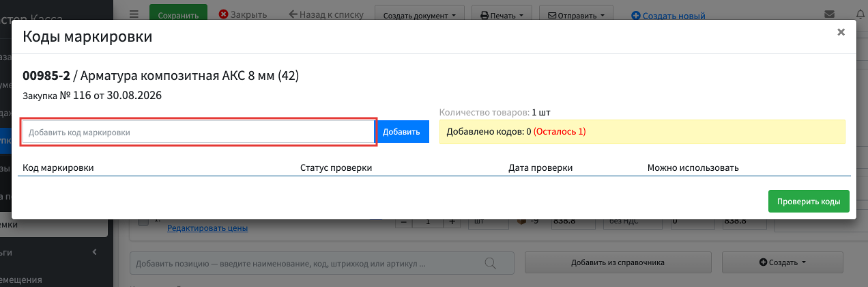Open the Печать dropdown
This screenshot has width=868, height=287.
(503, 15)
